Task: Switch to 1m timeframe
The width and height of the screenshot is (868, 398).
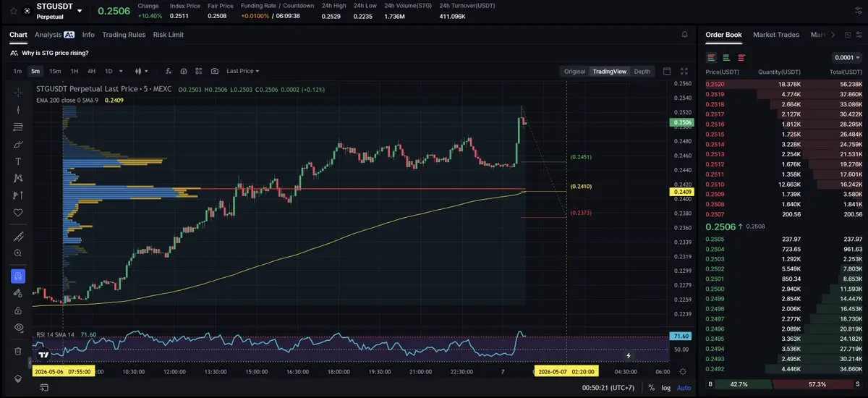Action: tap(17, 71)
